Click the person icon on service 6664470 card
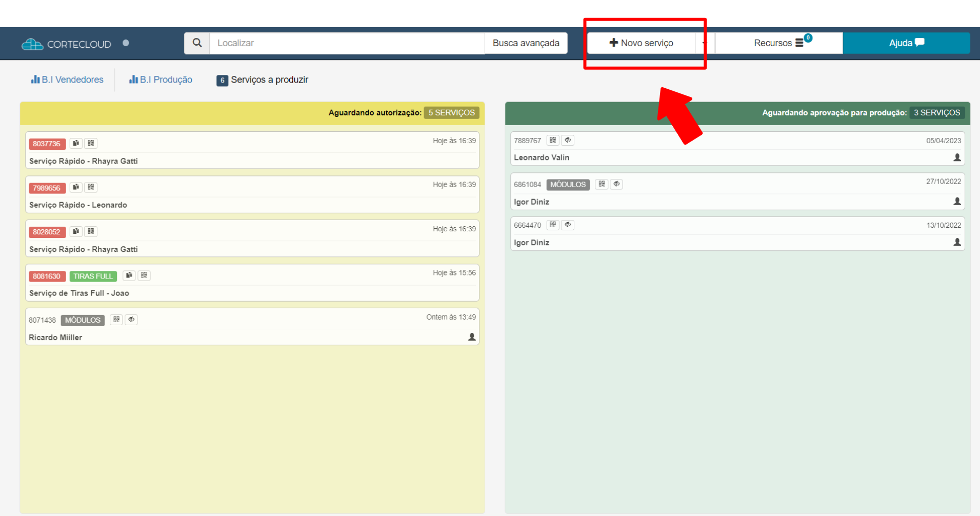 pos(957,242)
